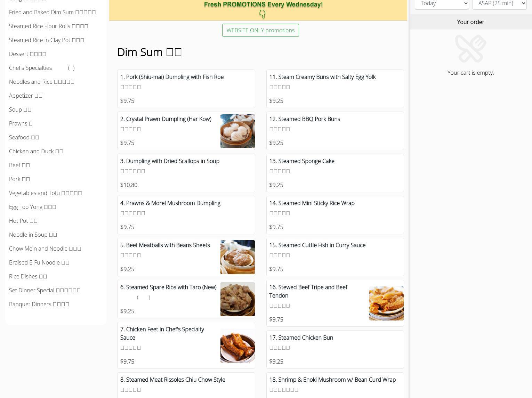The image size is (532, 398).
Task: Add Pork (Shiu-mai) Dumpling with Fish Roe
Action: 186,89
